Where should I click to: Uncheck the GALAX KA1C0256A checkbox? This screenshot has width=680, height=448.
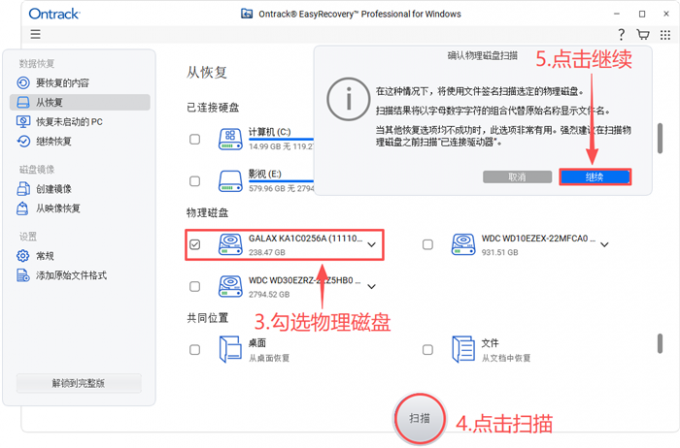(195, 245)
